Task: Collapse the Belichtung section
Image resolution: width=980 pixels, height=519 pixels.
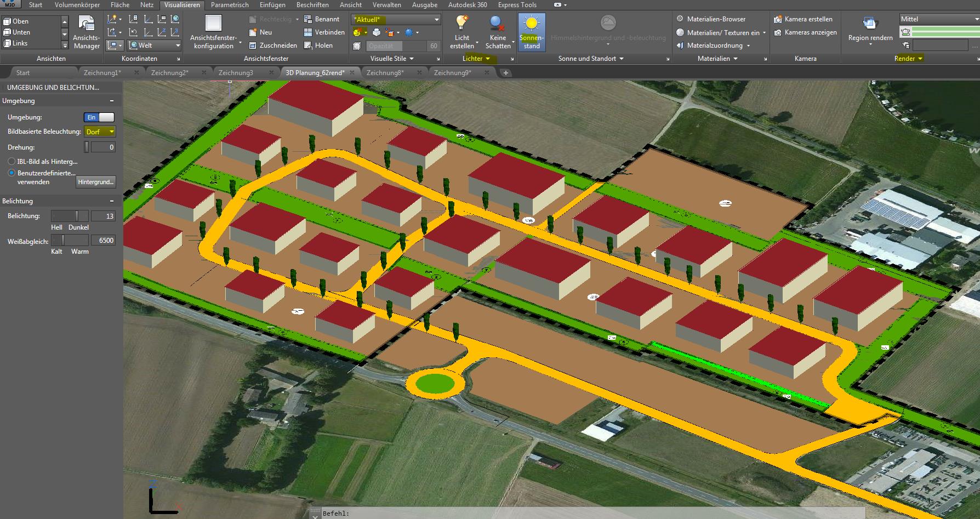Action: click(112, 201)
